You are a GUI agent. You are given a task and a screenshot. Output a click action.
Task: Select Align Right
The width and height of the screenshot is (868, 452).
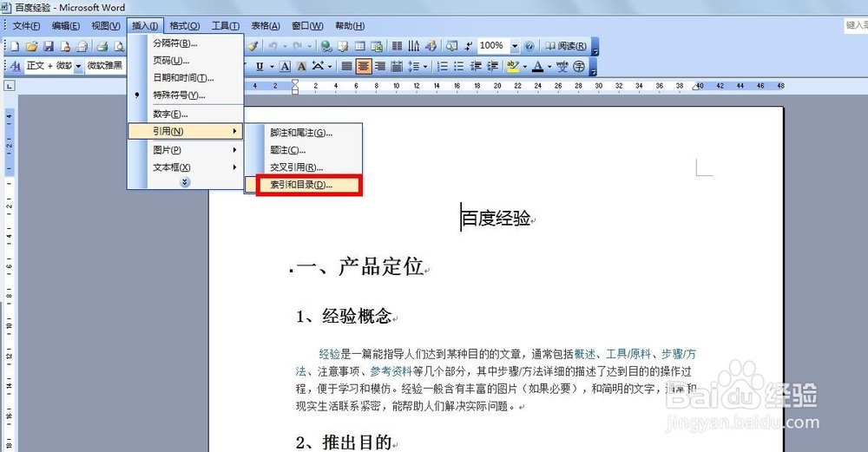[x=380, y=67]
